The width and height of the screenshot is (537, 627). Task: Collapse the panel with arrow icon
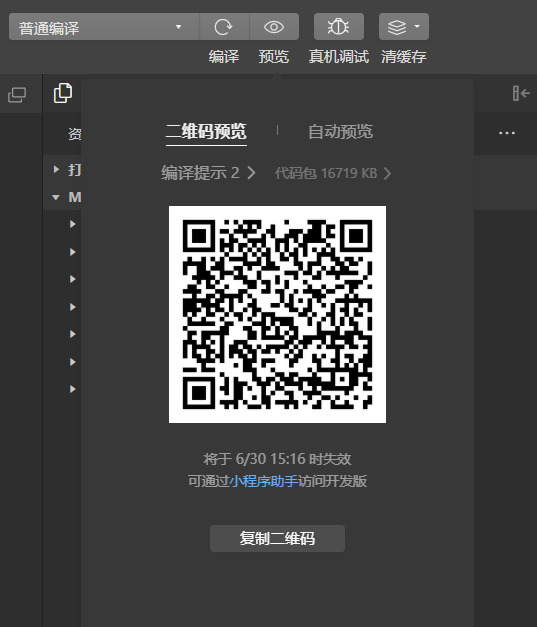point(521,93)
